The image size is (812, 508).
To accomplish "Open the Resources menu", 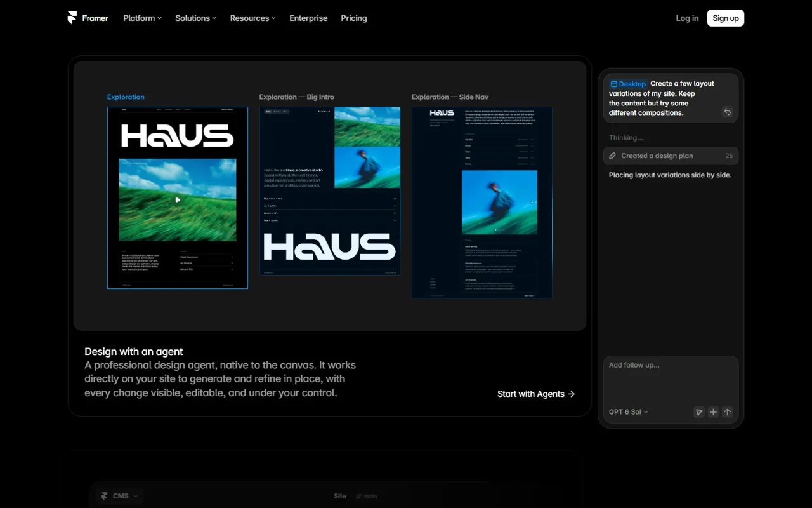I will (x=252, y=18).
